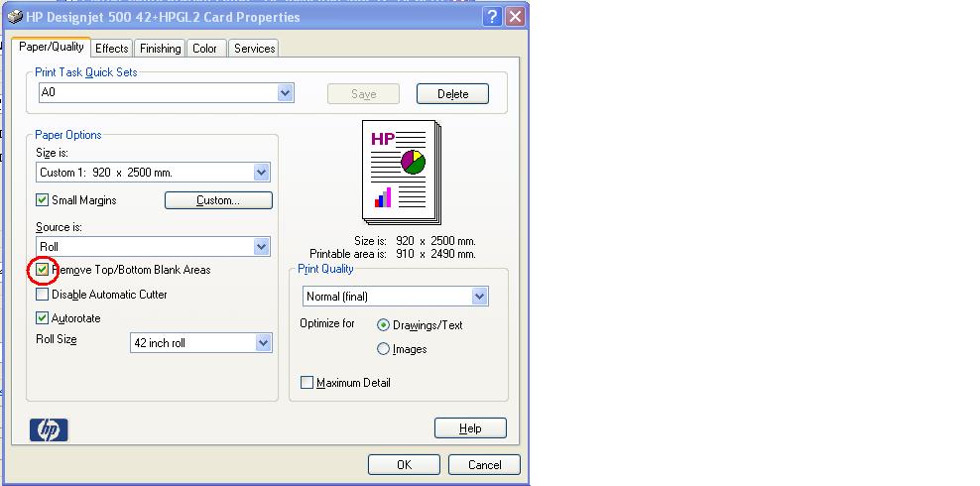Screen dimensions: 980x486
Task: Open the Print Quality Normal dropdown
Action: click(x=480, y=297)
